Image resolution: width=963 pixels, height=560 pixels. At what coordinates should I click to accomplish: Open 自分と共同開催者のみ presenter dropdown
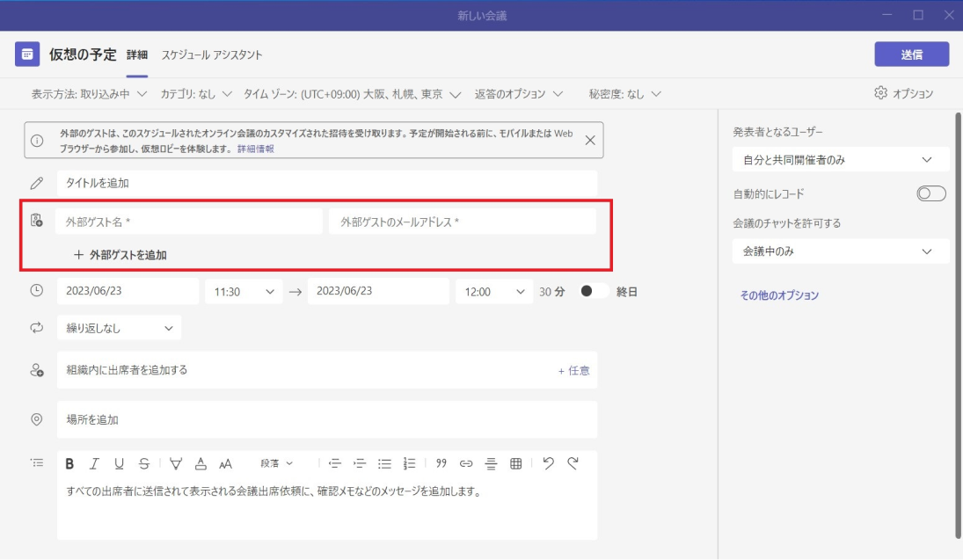pyautogui.click(x=841, y=160)
